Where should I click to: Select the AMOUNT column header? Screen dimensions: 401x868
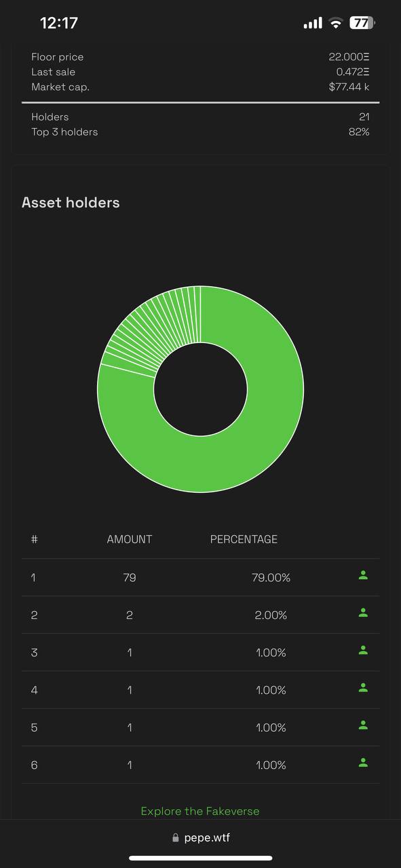(x=130, y=540)
